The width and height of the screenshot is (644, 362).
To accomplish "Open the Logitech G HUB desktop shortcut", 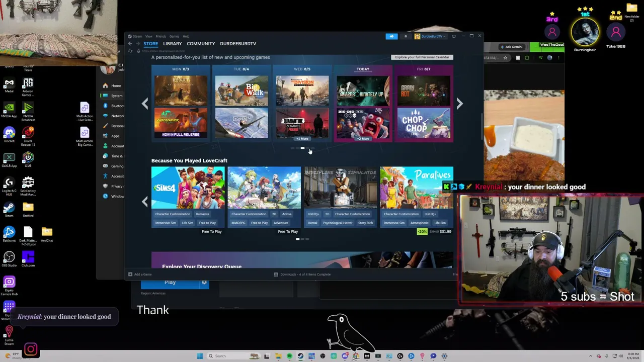I will click(x=9, y=186).
